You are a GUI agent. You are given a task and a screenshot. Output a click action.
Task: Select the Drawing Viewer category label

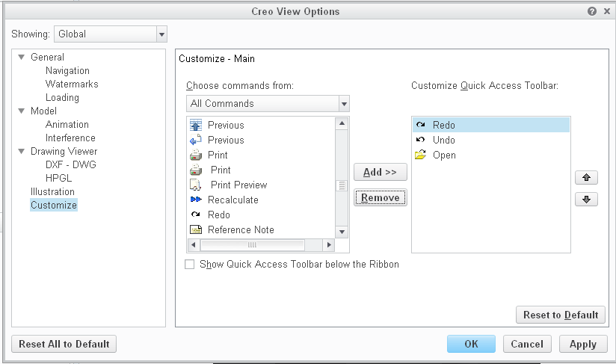(x=64, y=152)
